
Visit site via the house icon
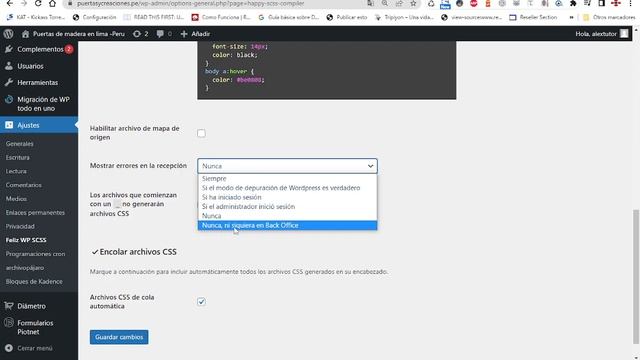tap(25, 34)
